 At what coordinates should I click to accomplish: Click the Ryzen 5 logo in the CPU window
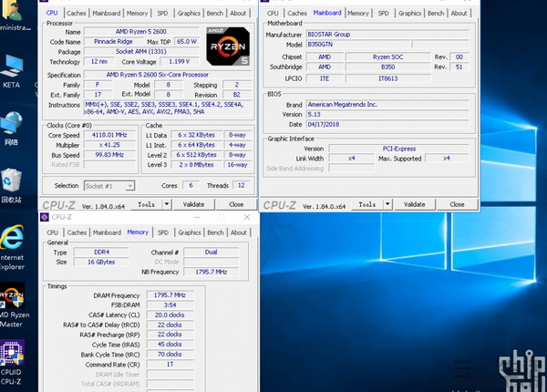tap(228, 47)
